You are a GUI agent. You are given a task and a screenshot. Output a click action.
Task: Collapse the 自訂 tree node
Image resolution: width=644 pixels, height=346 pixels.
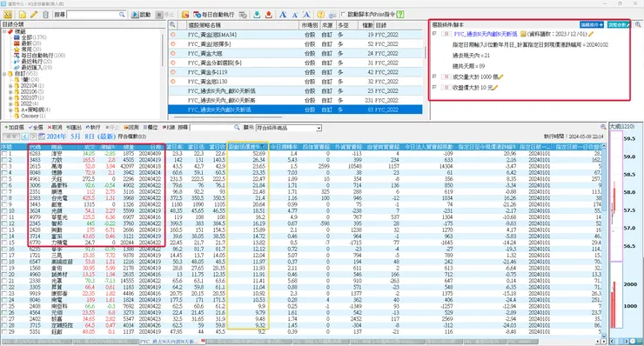(x=4, y=74)
